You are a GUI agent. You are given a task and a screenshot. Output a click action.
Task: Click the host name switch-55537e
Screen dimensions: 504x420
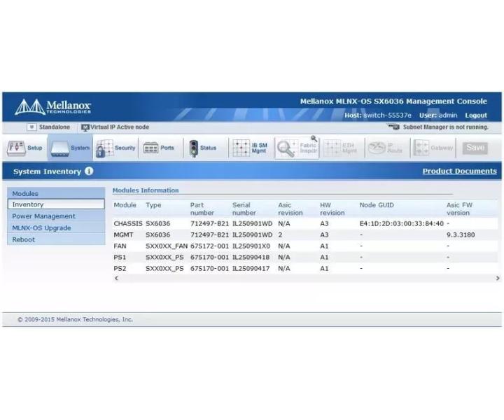[387, 115]
